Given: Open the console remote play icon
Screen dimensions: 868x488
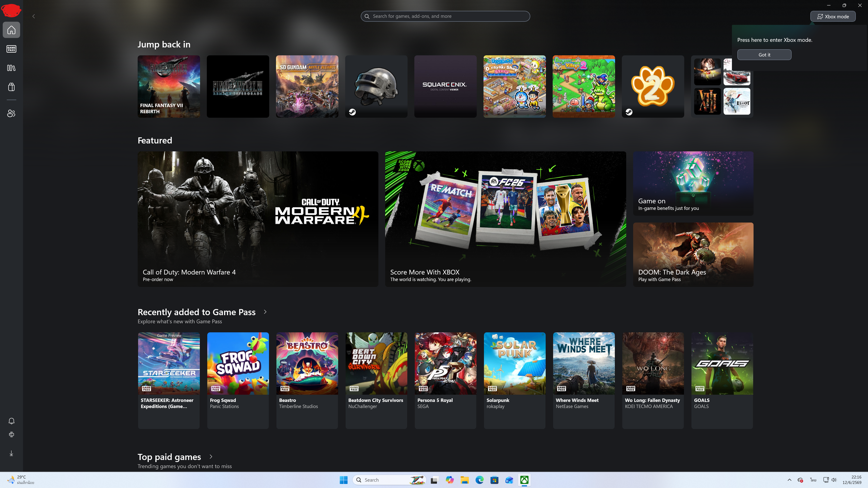Looking at the screenshot, I should coord(12,434).
